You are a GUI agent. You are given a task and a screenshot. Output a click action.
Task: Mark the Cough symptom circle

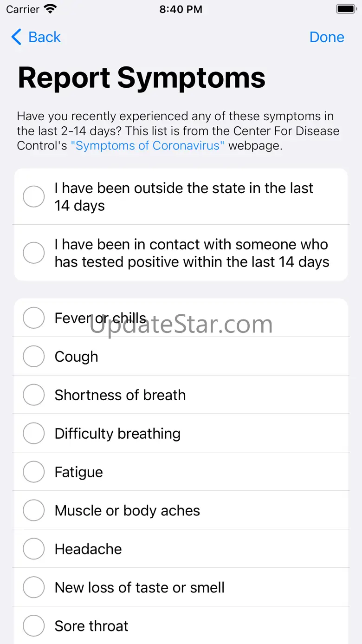point(34,357)
